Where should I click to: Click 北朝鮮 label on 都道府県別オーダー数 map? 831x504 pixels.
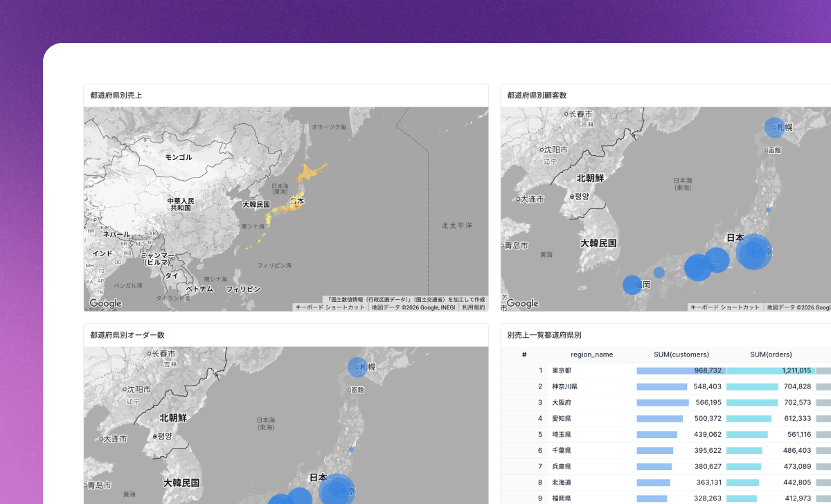[174, 417]
